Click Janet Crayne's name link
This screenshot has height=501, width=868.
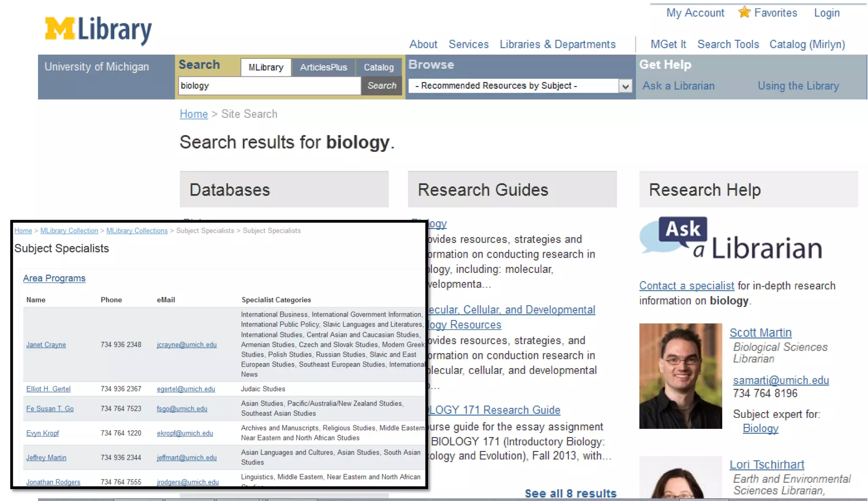[46, 345]
